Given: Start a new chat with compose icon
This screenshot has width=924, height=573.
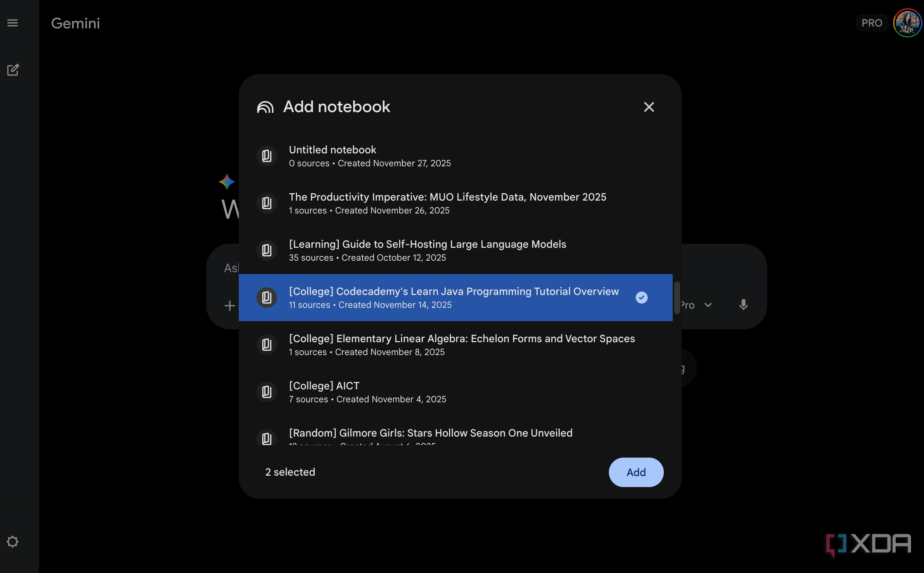Looking at the screenshot, I should 13,70.
